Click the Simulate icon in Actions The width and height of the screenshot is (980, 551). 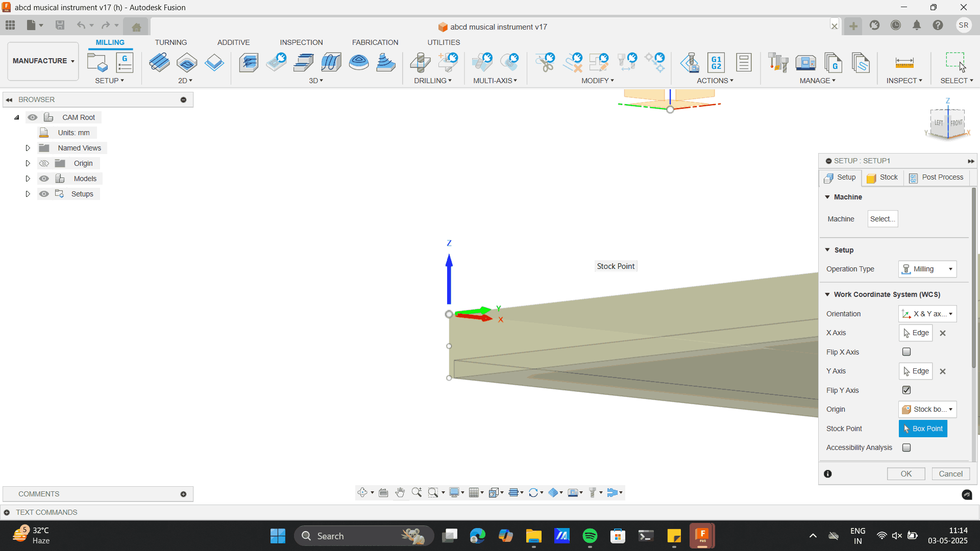[x=690, y=63]
